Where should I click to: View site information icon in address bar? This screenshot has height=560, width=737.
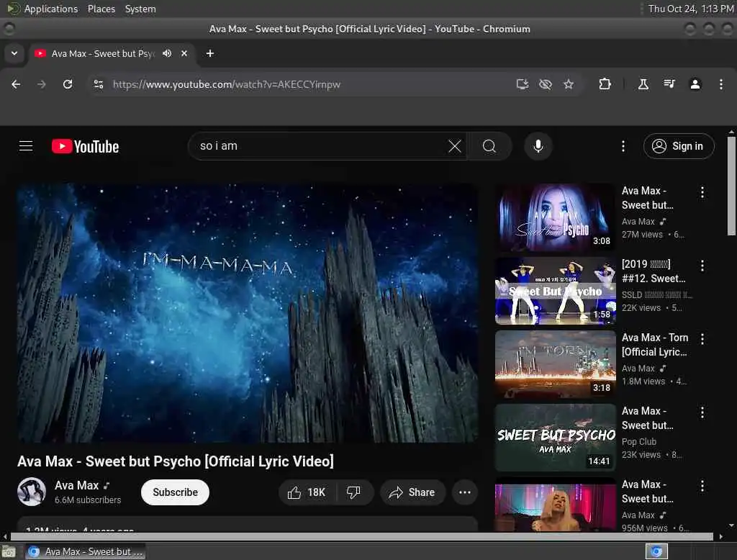click(99, 84)
